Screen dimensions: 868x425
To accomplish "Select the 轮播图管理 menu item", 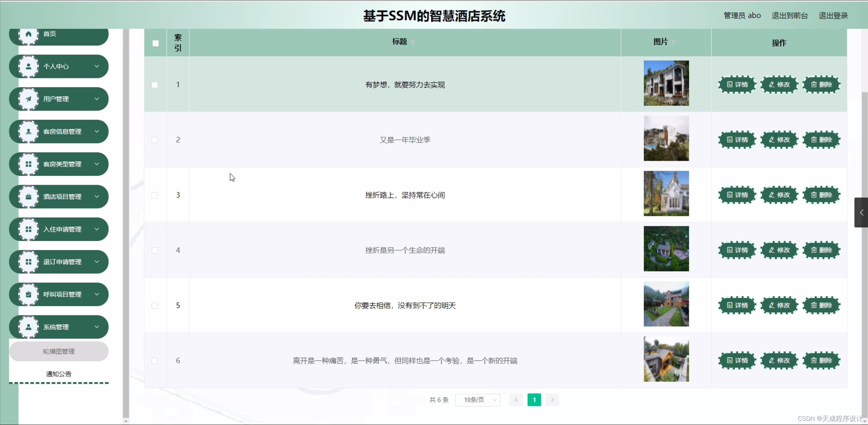I will (58, 351).
